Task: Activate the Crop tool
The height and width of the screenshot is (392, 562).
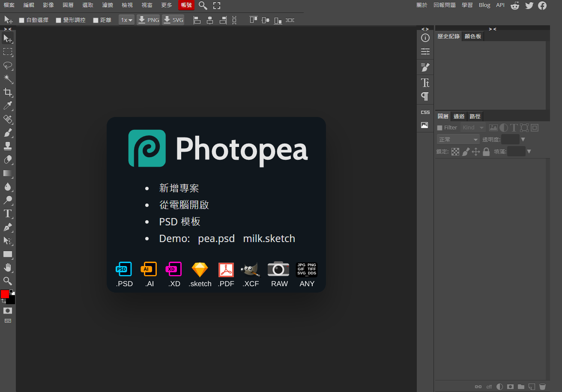Action: (x=8, y=92)
